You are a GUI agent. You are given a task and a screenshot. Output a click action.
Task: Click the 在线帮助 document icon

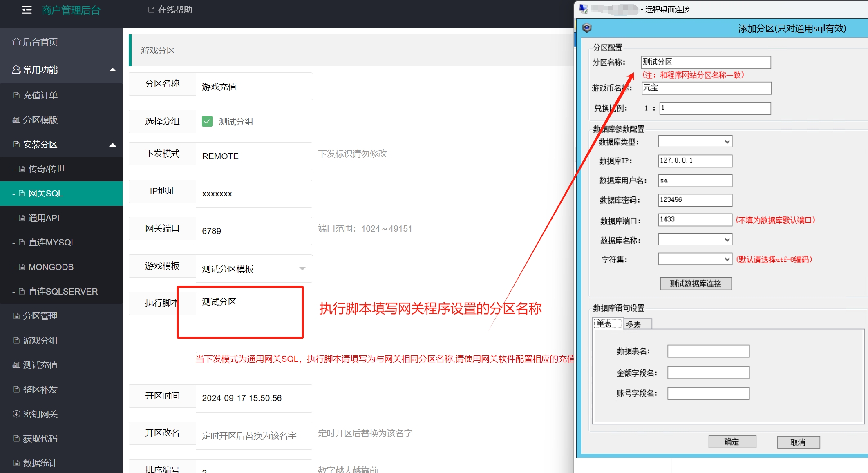tap(151, 10)
